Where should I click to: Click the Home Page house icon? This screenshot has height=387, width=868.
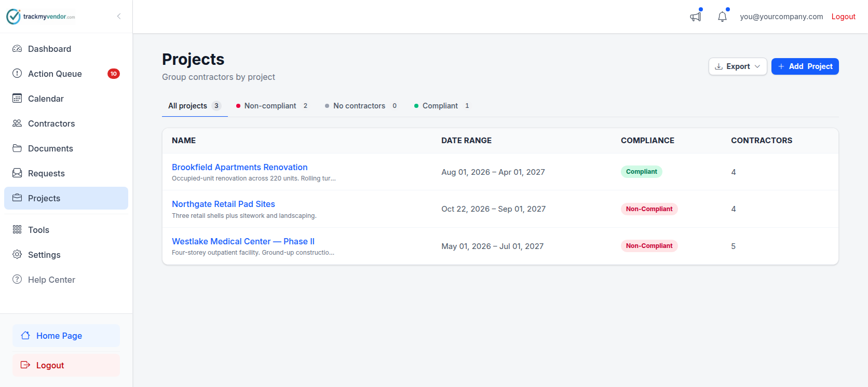(x=25, y=336)
